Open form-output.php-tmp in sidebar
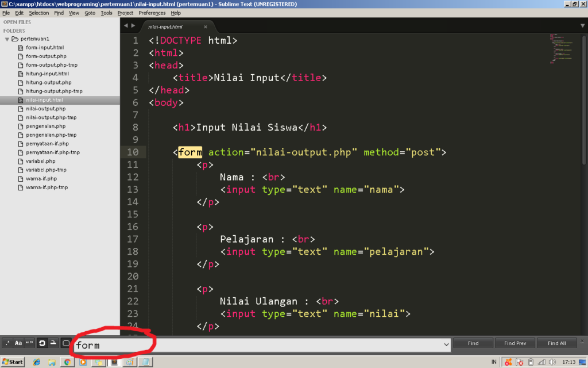 (51, 64)
